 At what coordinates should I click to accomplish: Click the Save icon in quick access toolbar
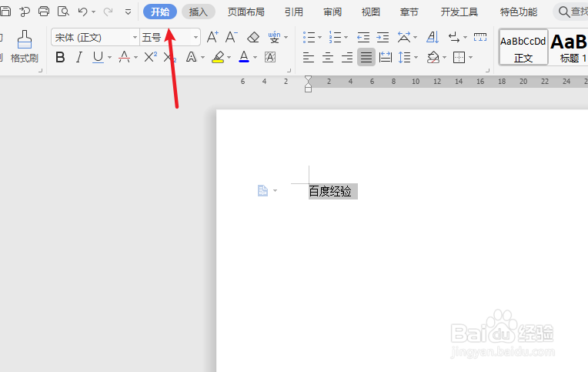pyautogui.click(x=5, y=12)
